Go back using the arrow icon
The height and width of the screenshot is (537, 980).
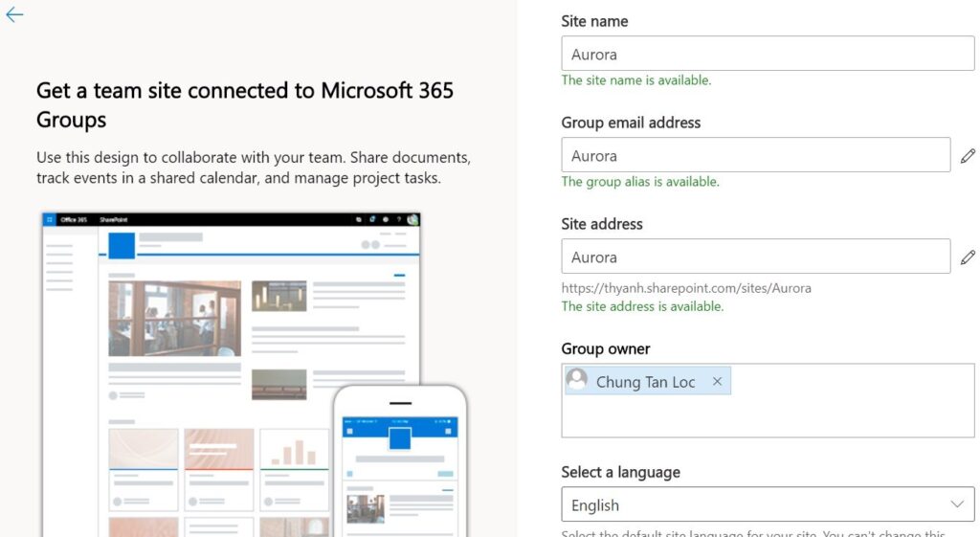click(13, 14)
